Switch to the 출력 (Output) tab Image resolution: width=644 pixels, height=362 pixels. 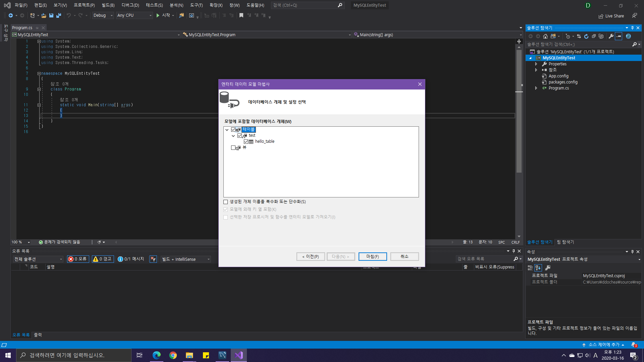38,335
